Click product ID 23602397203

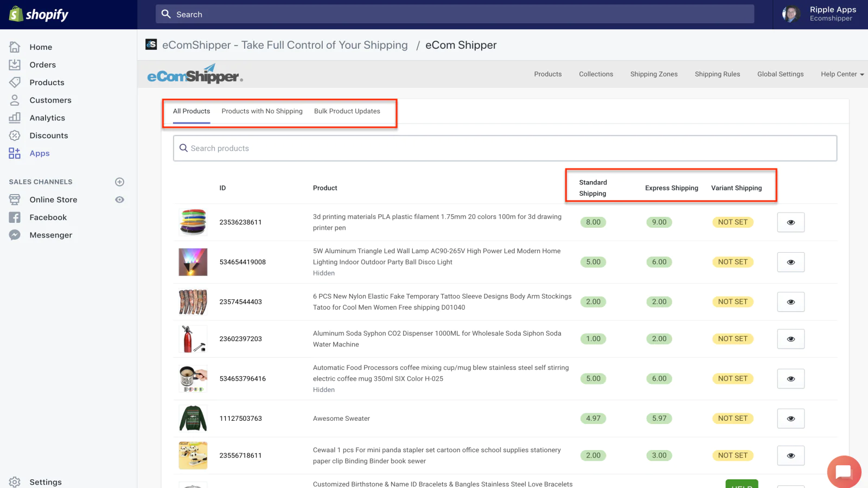[x=240, y=339]
